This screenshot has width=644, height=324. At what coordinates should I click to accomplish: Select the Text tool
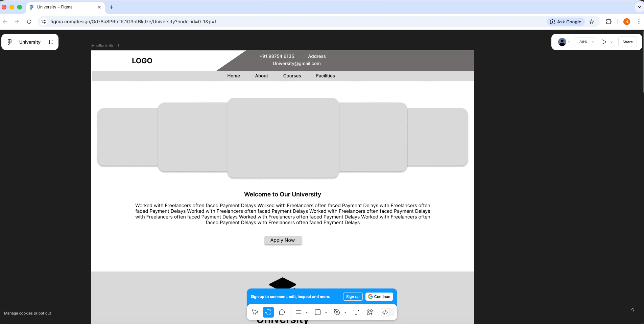[x=356, y=312]
